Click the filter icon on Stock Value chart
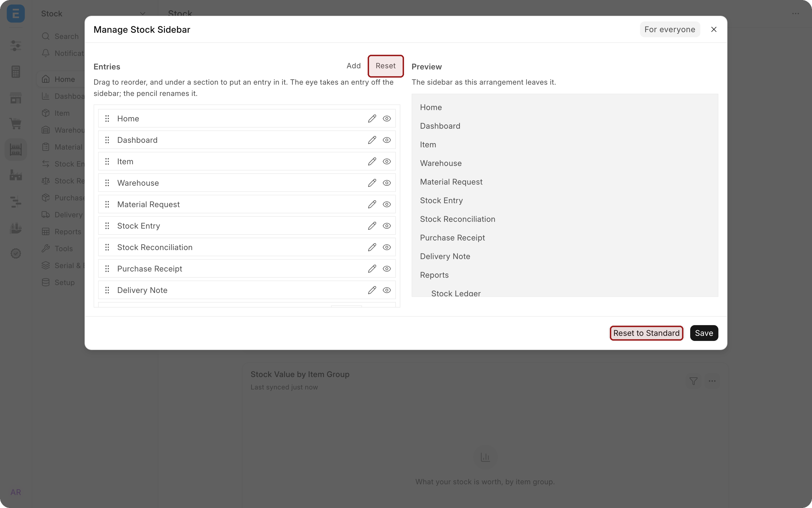 [x=694, y=381]
